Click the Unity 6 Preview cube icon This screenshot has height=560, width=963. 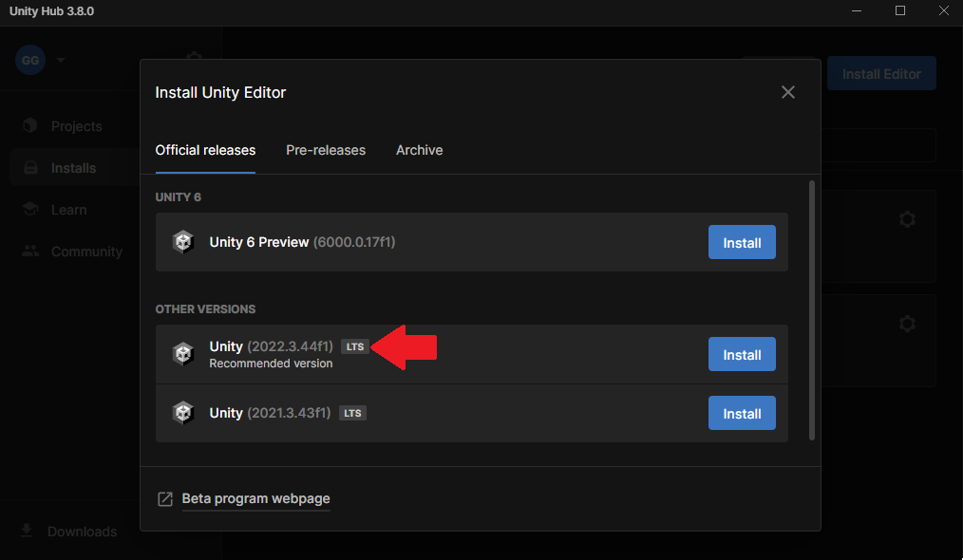click(x=183, y=242)
